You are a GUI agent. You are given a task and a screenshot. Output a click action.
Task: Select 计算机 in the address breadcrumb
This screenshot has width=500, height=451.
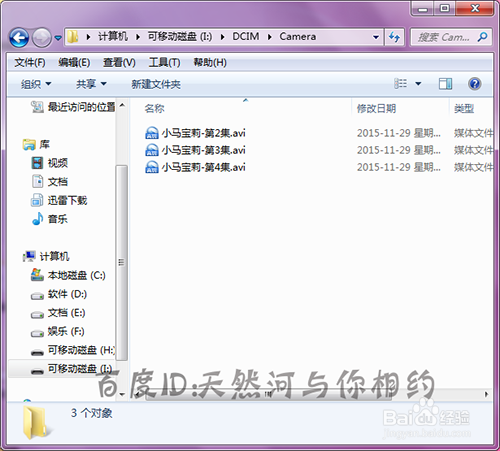pos(113,36)
